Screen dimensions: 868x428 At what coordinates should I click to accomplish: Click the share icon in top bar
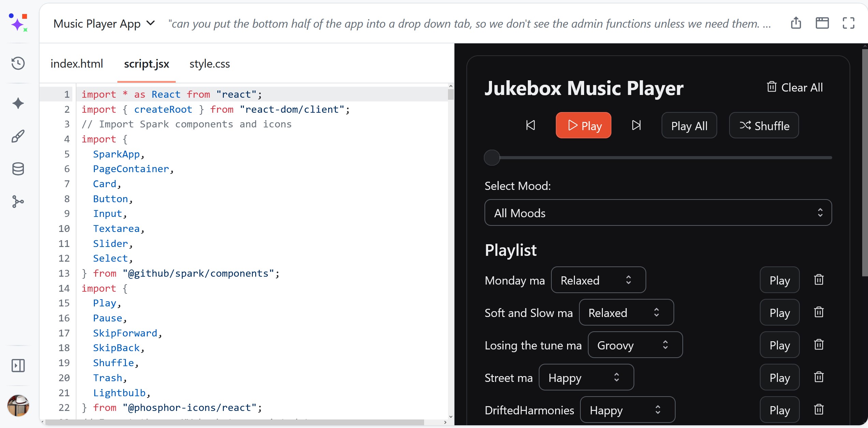point(796,23)
